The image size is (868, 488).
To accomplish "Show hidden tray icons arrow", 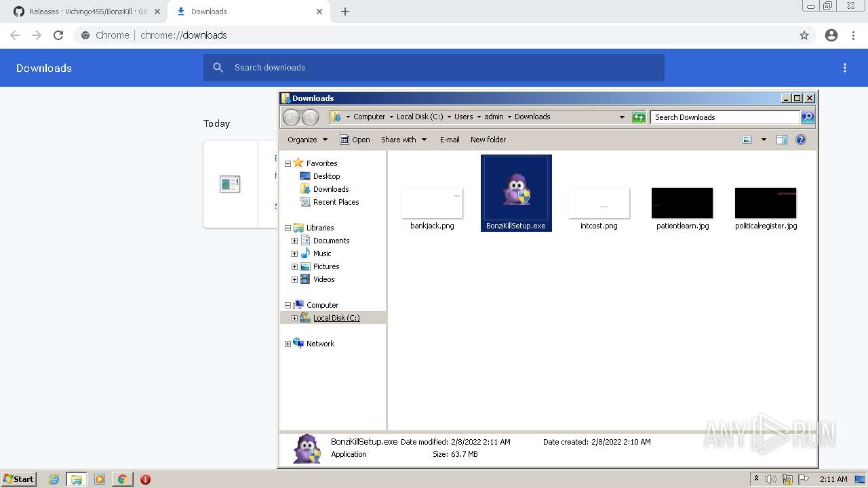I will tap(756, 479).
